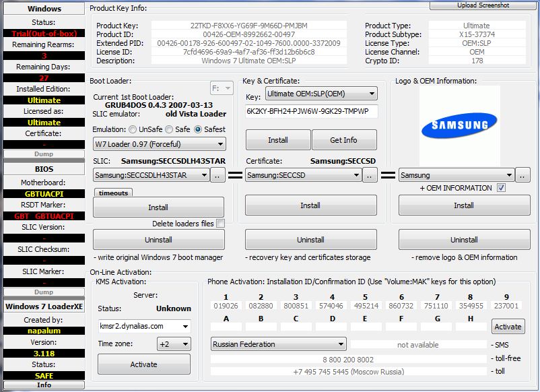Open the Time zone dropdown
Image resolution: width=540 pixels, height=392 pixels.
(x=172, y=344)
